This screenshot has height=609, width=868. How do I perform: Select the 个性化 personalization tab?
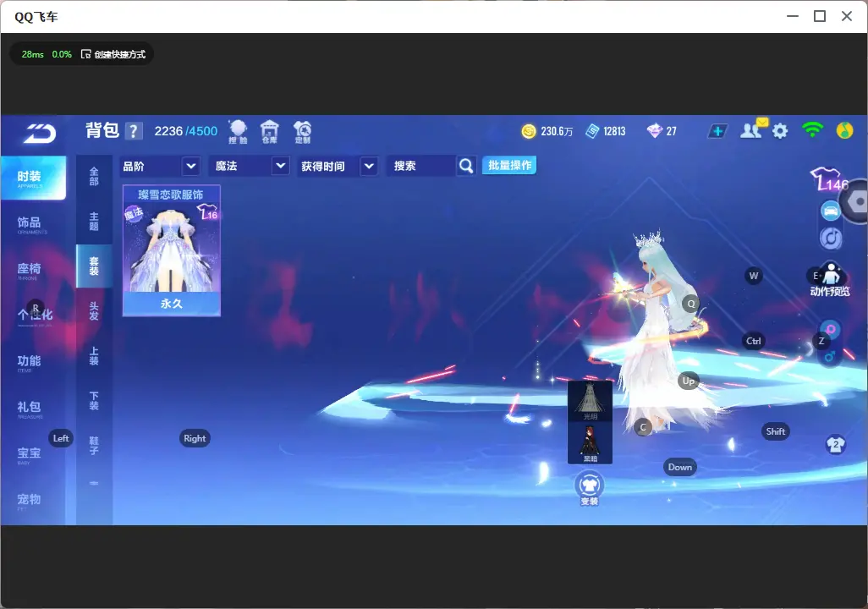[33, 316]
